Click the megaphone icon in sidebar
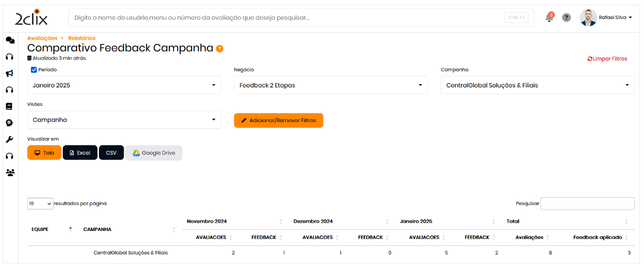This screenshot has height=272, width=644. coord(9,74)
